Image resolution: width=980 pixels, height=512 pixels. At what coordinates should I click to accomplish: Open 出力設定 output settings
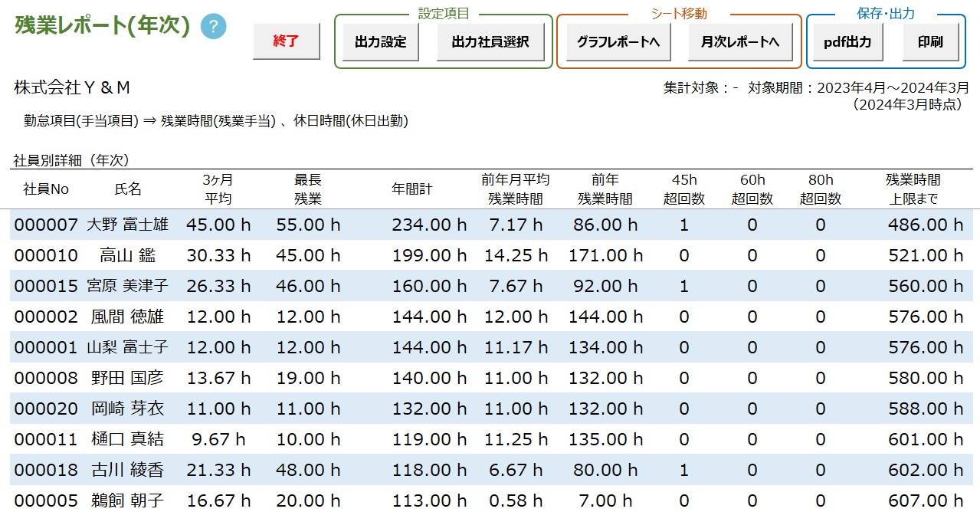point(380,42)
